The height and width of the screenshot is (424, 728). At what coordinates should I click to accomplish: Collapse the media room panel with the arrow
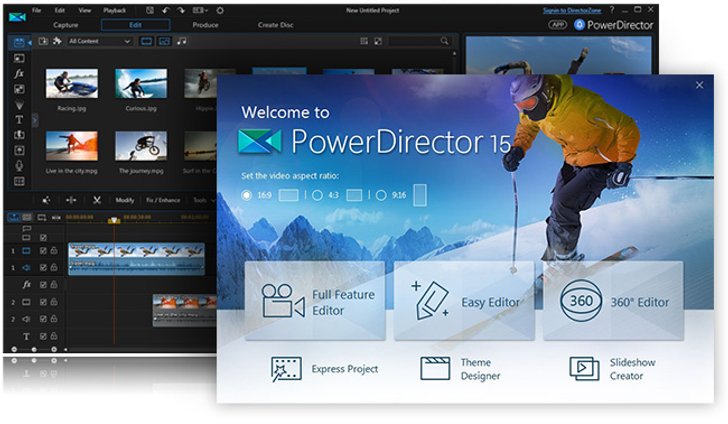[29, 43]
